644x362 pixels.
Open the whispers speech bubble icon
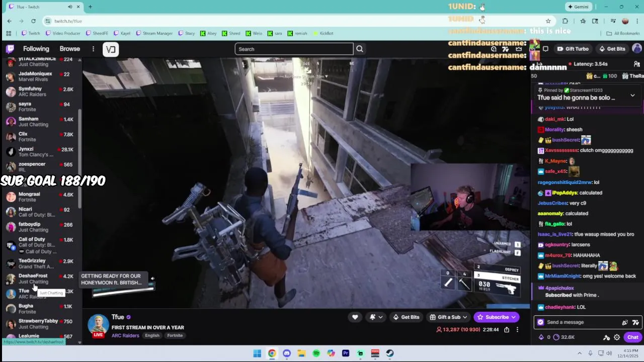(545, 49)
